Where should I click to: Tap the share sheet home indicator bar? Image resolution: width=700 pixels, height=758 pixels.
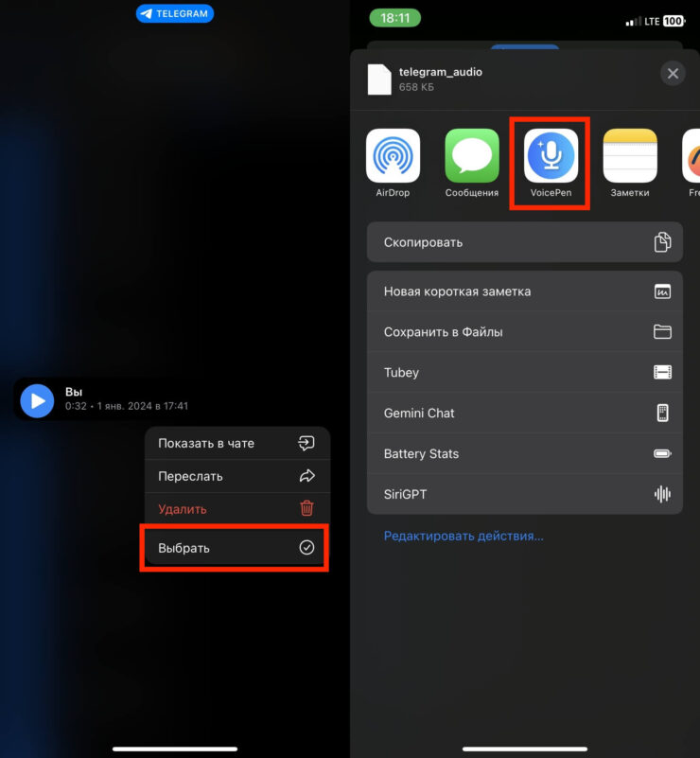click(x=525, y=749)
